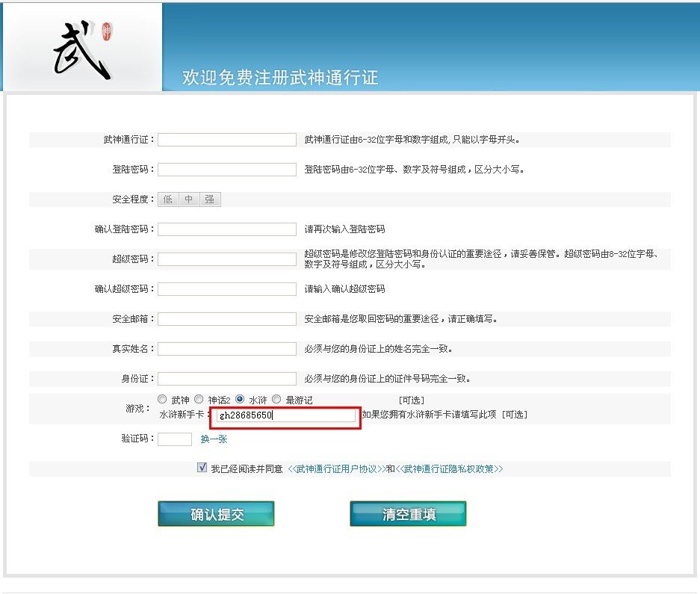Click the 强 password strength indicator

tap(209, 200)
